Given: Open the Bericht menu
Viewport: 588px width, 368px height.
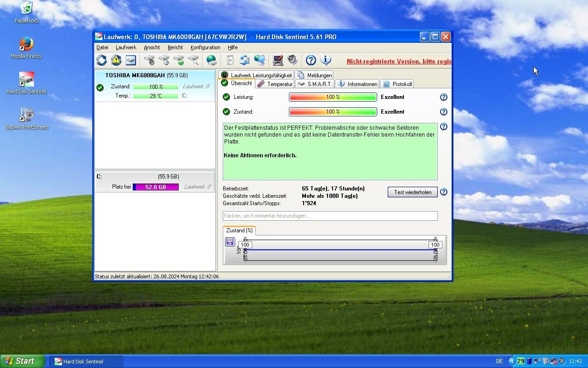Looking at the screenshot, I should (x=175, y=47).
